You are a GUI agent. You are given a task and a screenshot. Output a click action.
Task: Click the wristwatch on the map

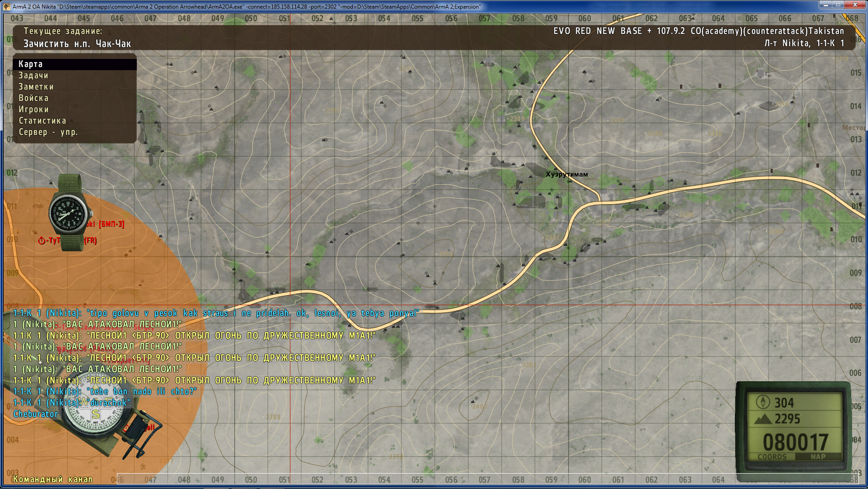point(70,212)
